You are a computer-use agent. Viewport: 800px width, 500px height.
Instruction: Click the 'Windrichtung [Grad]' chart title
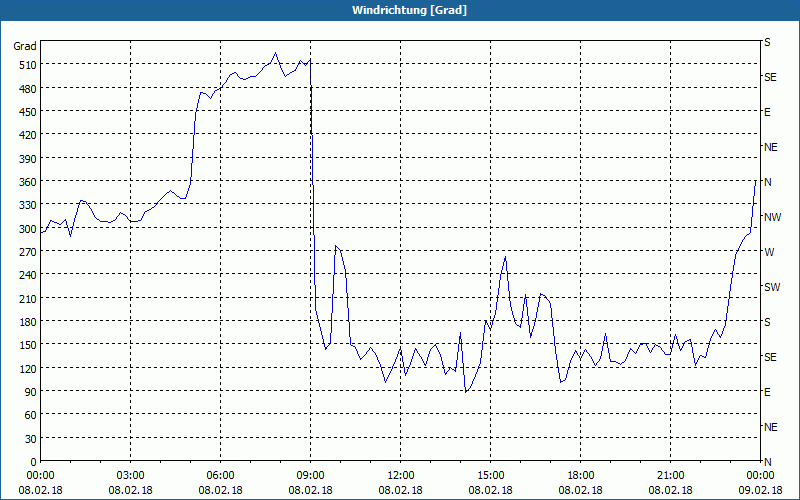[x=409, y=10]
